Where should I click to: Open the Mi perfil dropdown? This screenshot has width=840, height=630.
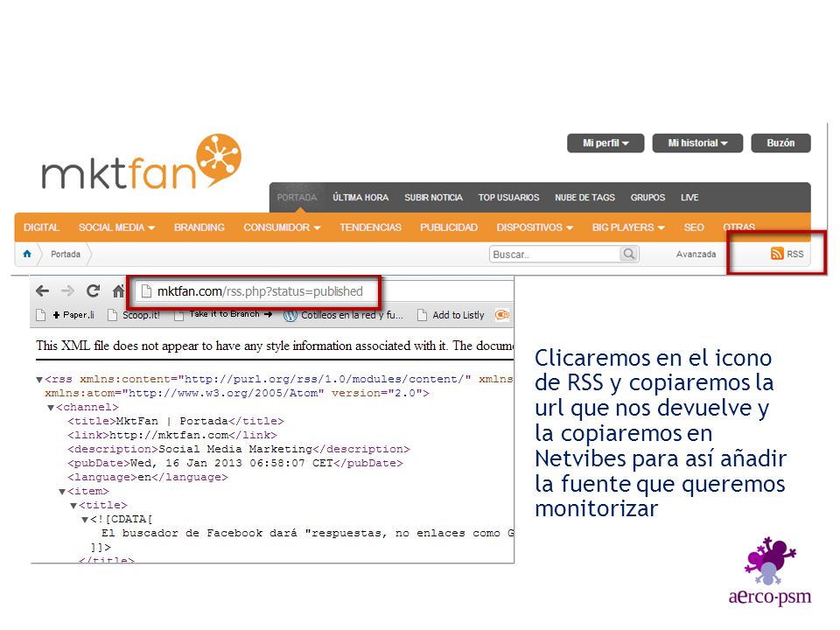(605, 143)
